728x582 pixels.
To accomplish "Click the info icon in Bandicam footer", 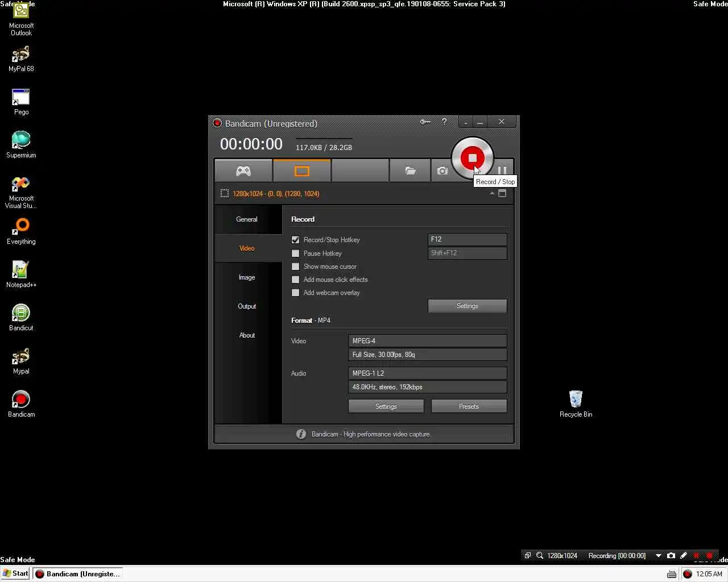I will (x=301, y=434).
